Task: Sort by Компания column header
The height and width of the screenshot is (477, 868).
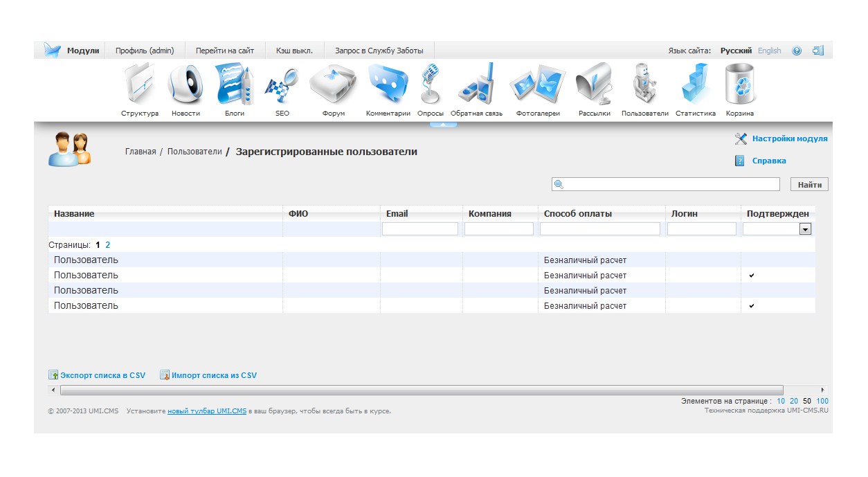Action: click(x=490, y=214)
